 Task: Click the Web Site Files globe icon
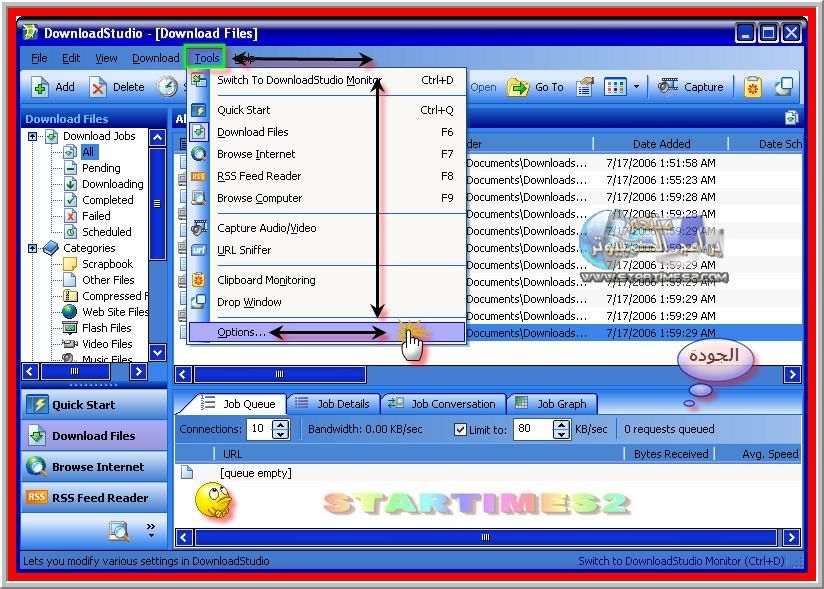click(69, 312)
